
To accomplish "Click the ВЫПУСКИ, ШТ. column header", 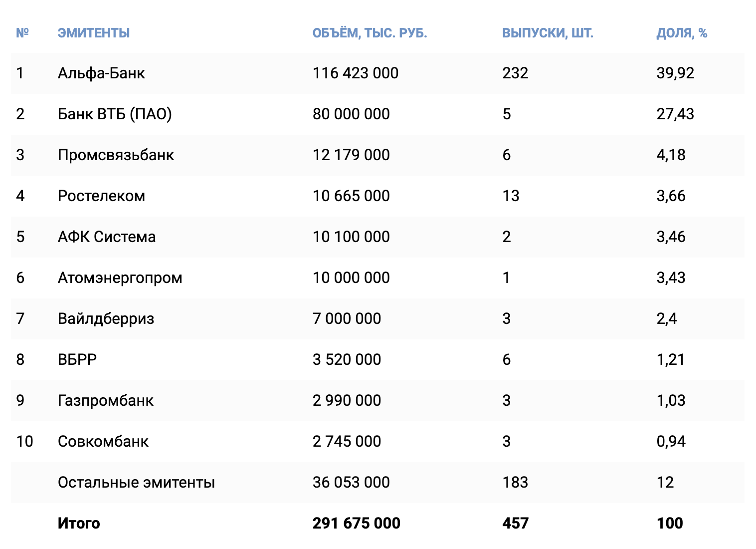I will (x=548, y=33).
